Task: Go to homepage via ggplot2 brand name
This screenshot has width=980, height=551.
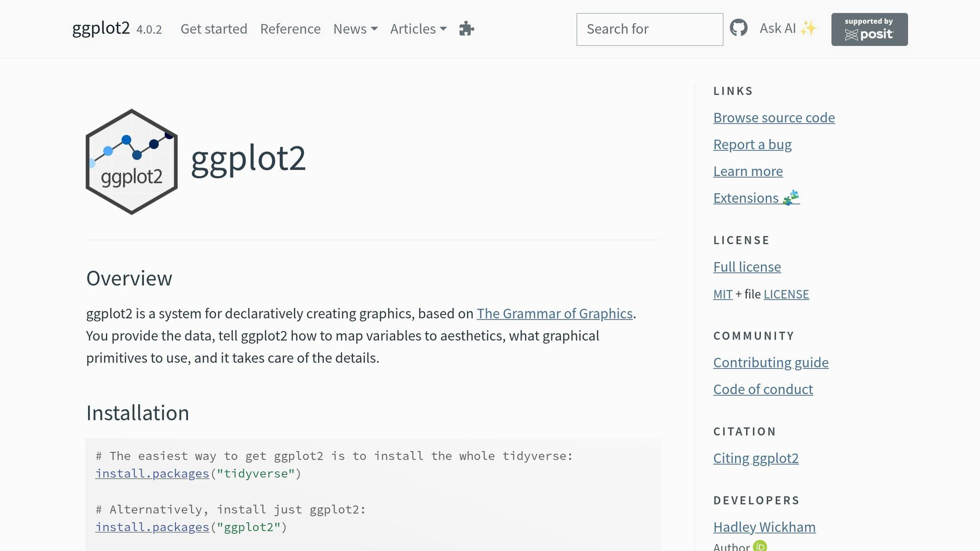Action: 100,28
